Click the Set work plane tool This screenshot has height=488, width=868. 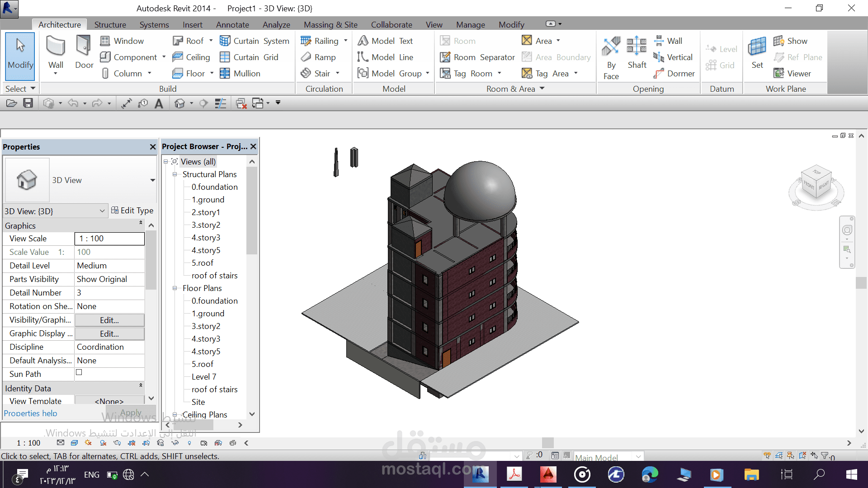[757, 52]
